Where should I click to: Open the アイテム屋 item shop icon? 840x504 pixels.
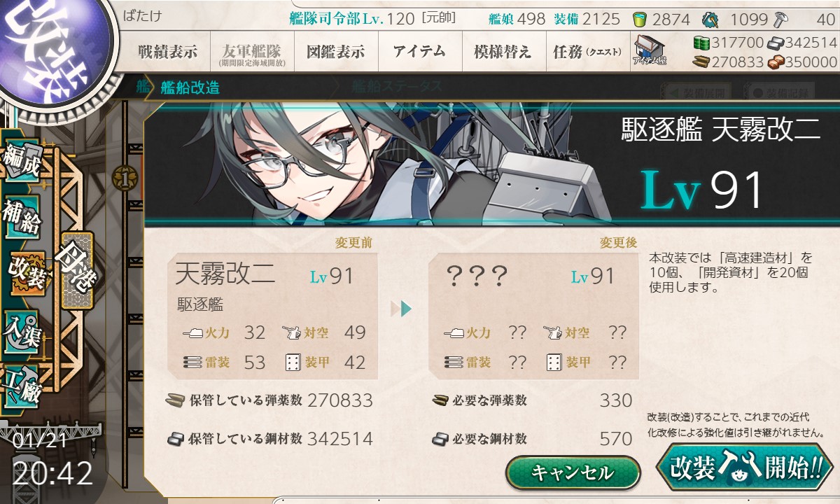tap(650, 51)
